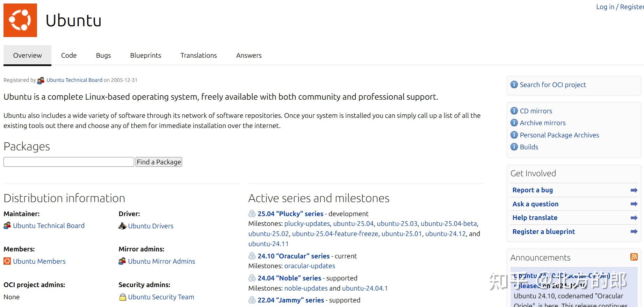Open Personal Package Archives link

click(x=559, y=135)
